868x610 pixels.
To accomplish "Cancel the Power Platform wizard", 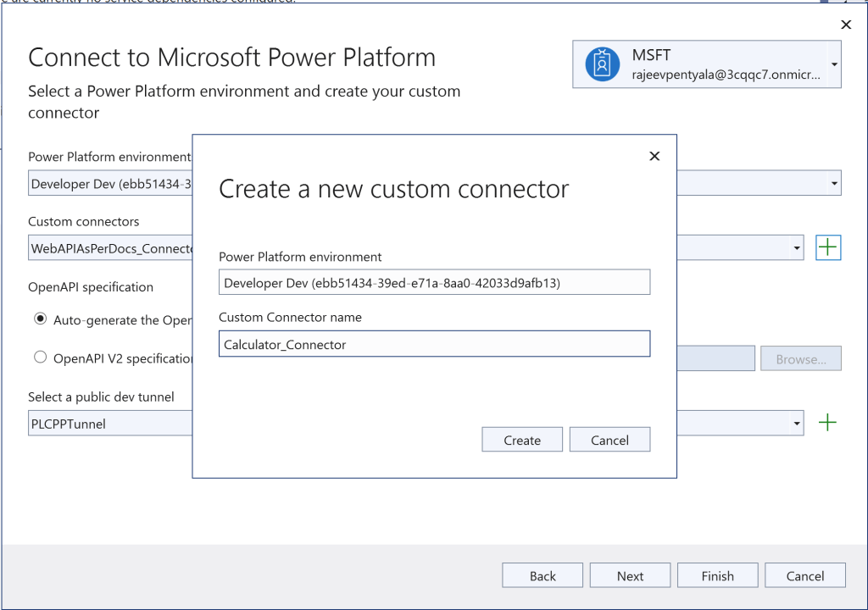I will click(x=804, y=575).
